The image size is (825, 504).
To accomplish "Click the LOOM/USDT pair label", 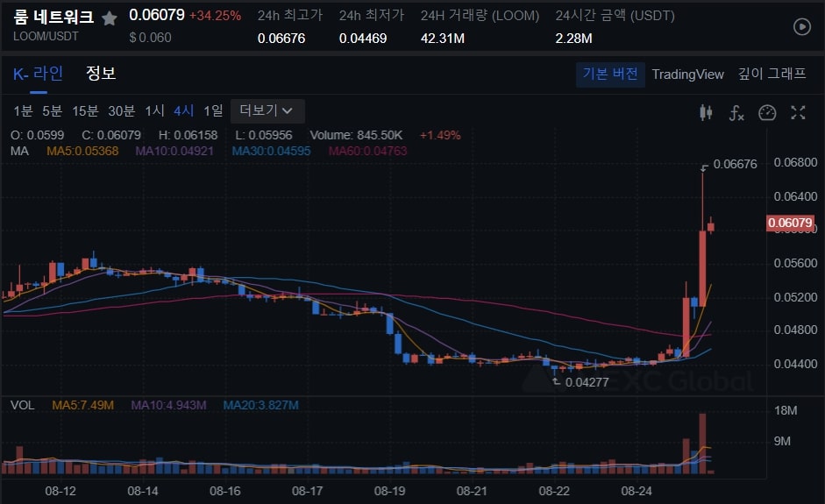I will (x=46, y=37).
